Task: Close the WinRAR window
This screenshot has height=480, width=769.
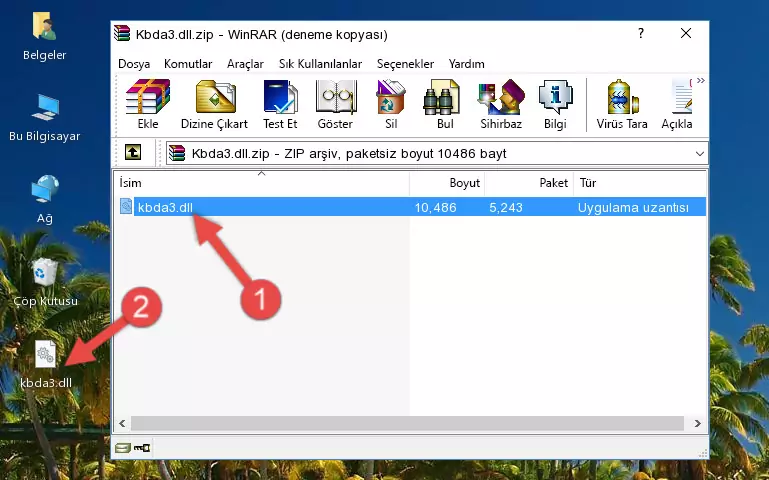Action: point(686,33)
